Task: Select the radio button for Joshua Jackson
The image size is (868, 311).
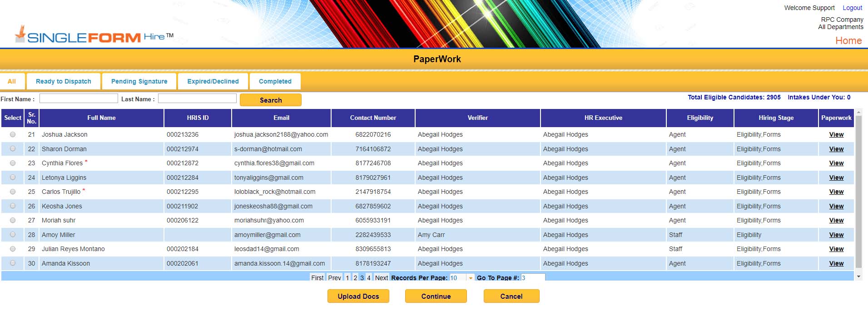Action: click(13, 134)
